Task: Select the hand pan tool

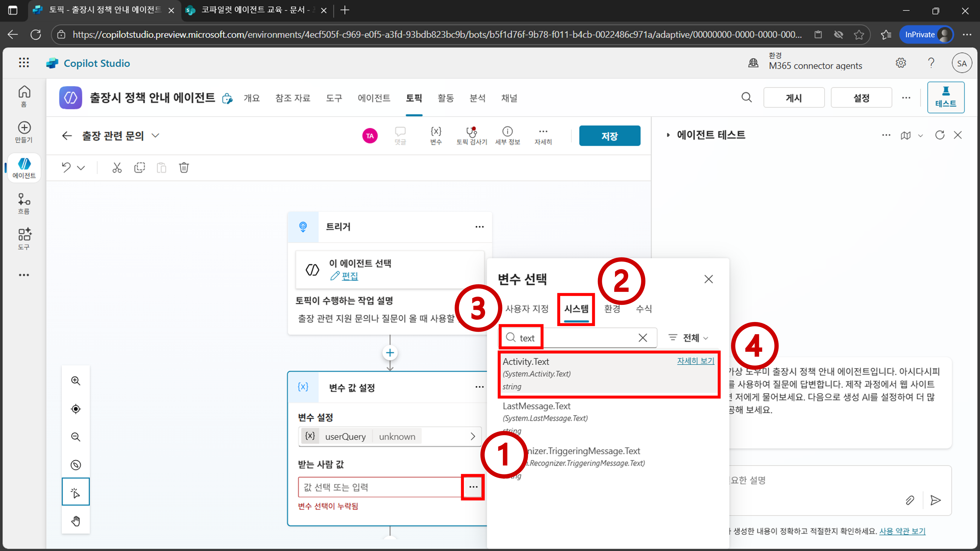Action: [76, 521]
